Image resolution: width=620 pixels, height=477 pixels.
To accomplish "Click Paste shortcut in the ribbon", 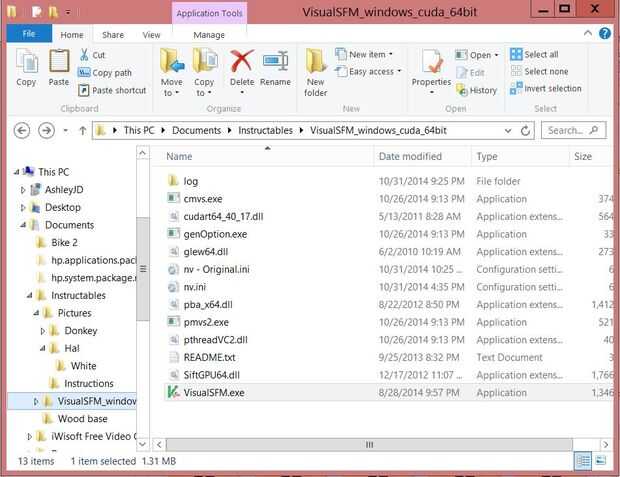I will [112, 90].
